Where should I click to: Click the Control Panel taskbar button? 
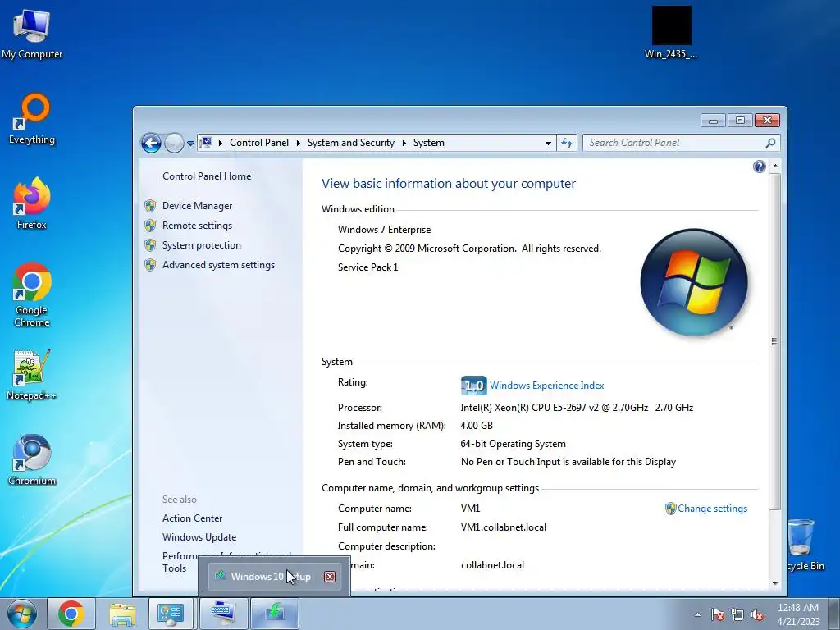tap(171, 614)
